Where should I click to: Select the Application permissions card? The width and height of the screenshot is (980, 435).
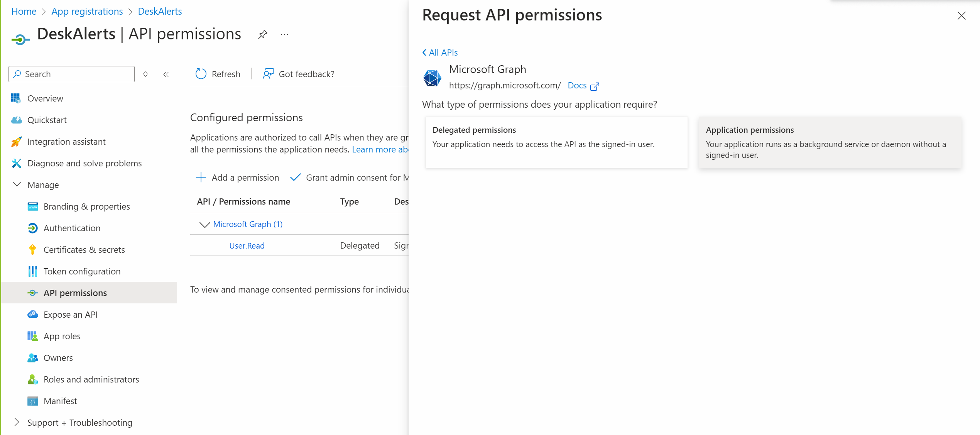(x=830, y=142)
